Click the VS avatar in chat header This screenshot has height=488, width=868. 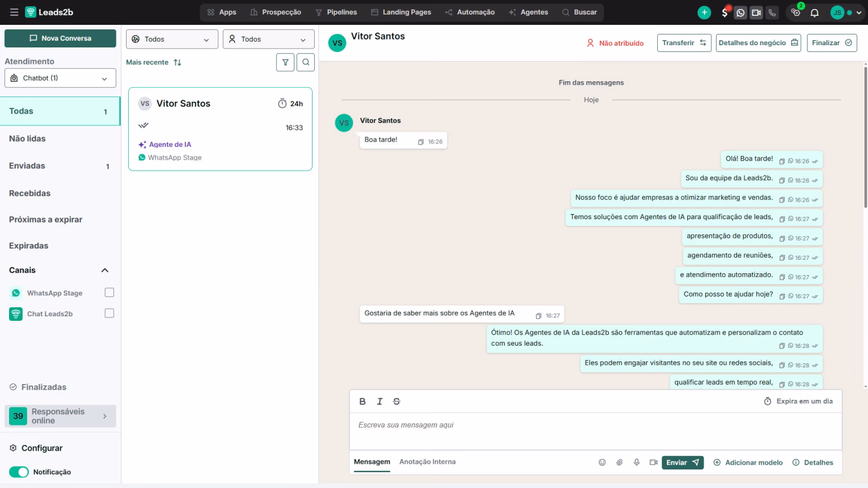[337, 43]
